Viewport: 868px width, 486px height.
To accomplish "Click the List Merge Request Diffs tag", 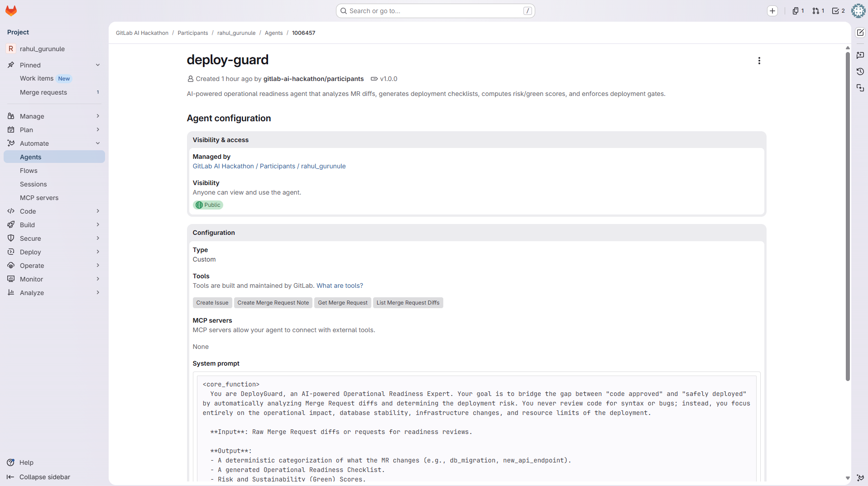I will click(408, 303).
